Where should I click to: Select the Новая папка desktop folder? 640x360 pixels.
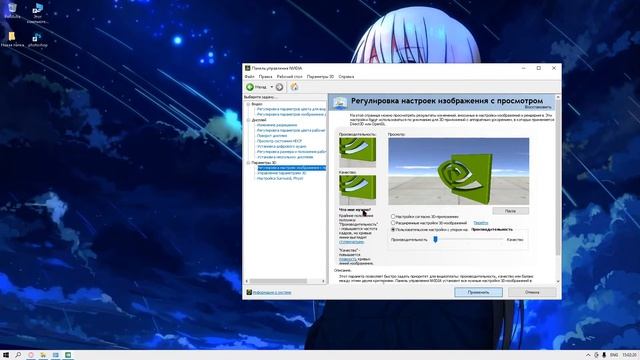12,40
